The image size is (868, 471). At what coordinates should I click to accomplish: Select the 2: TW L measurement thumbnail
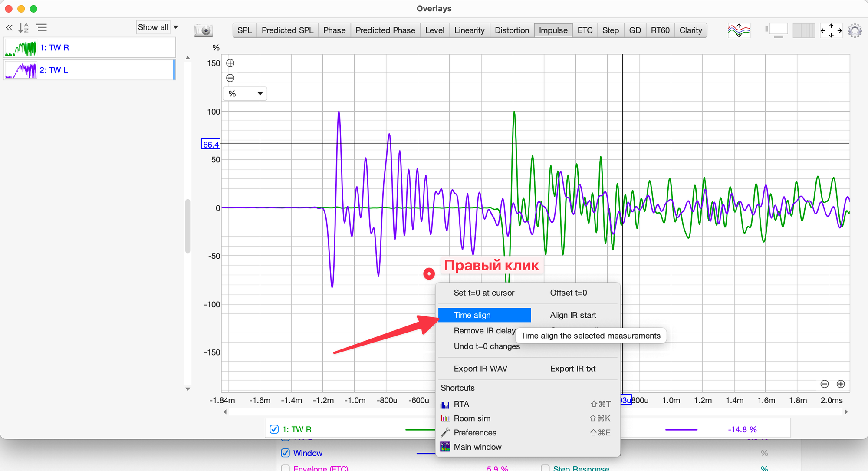21,70
